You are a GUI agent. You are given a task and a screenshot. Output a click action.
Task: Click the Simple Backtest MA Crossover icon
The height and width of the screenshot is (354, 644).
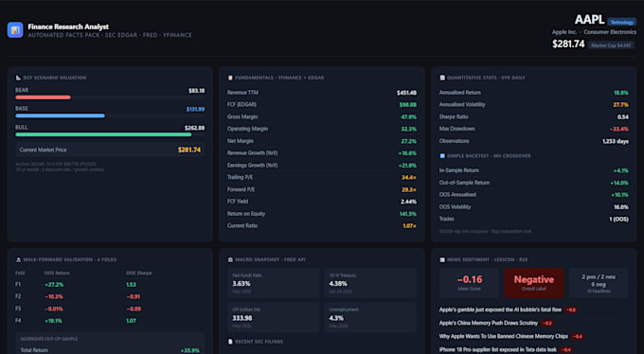[442, 156]
